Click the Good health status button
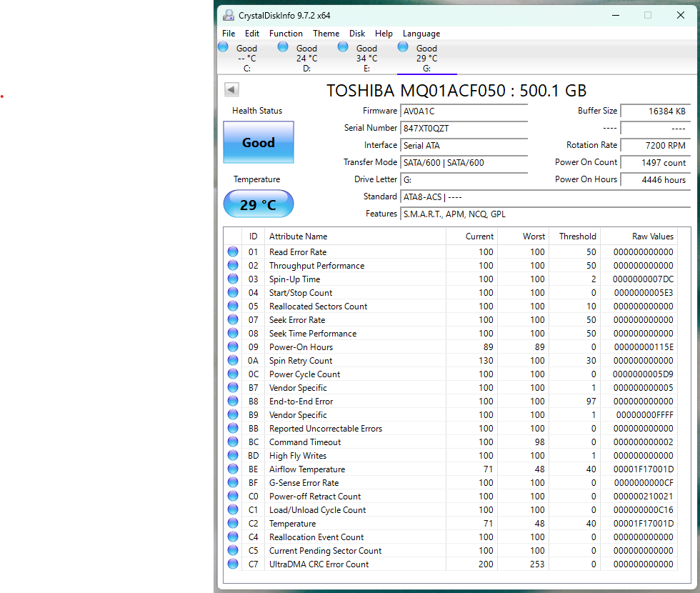 259,142
